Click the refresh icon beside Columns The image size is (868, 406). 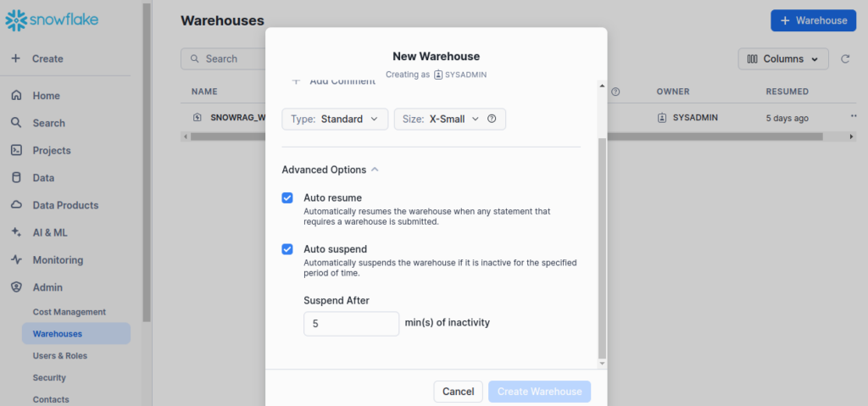(x=844, y=59)
